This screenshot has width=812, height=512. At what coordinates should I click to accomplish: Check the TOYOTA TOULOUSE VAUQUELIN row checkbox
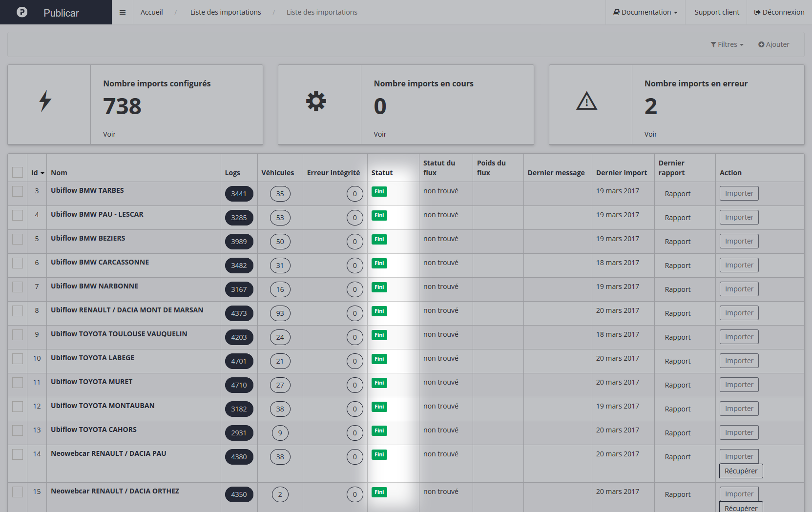pyautogui.click(x=18, y=334)
